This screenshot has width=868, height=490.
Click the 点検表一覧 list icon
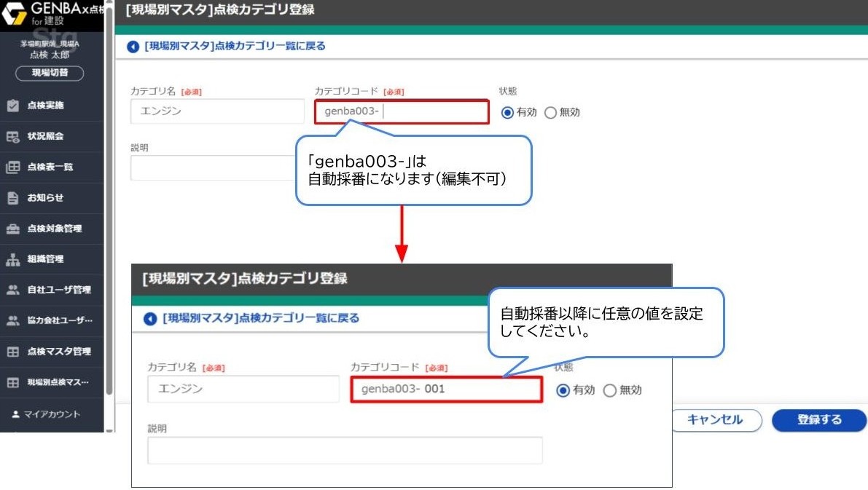[12, 167]
